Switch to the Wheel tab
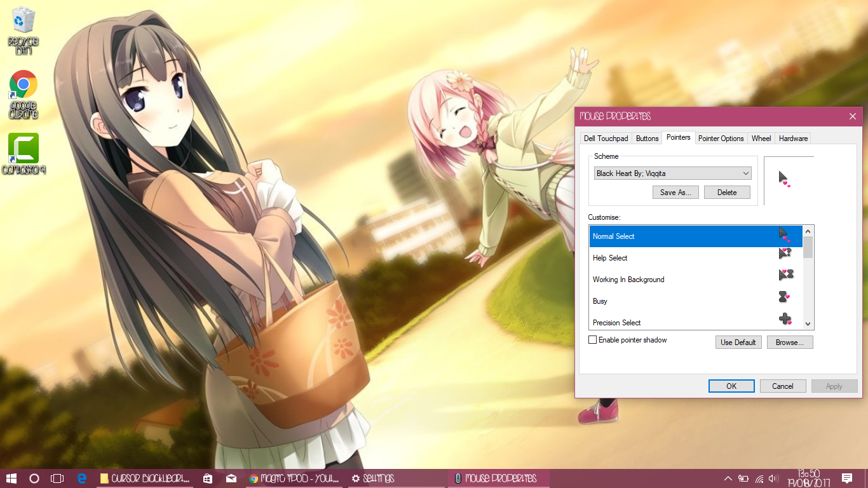This screenshot has width=868, height=488. click(x=761, y=139)
